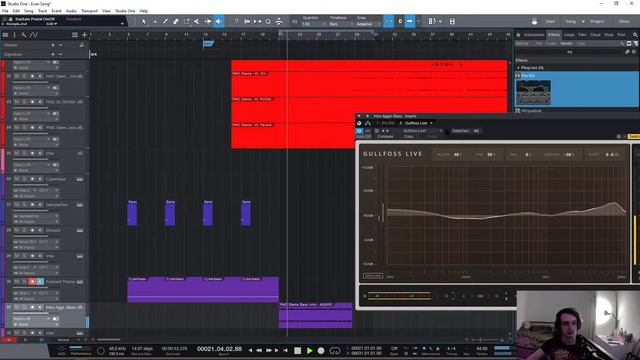Pin the plugin window with the pin icon

click(x=367, y=116)
